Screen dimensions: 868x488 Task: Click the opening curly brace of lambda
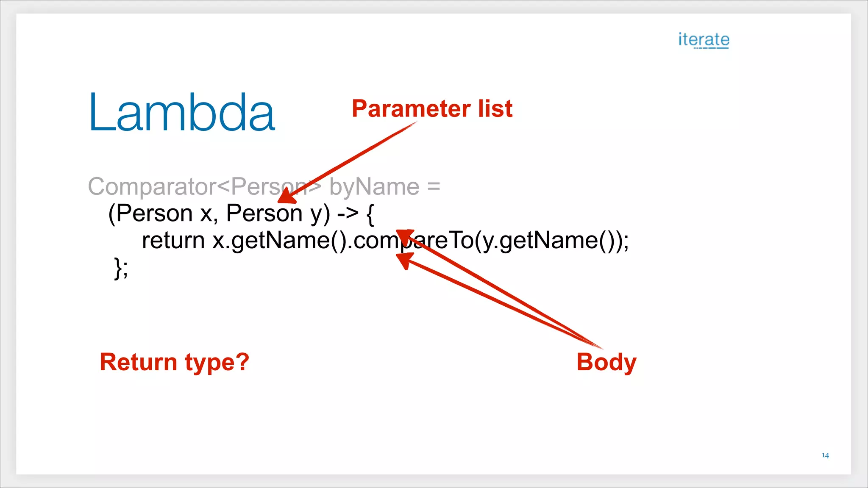pyautogui.click(x=370, y=214)
